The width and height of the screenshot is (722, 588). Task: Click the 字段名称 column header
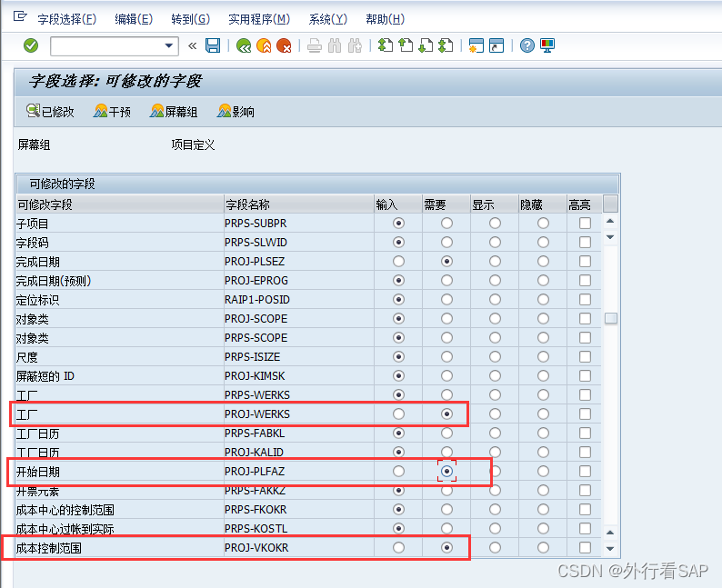(299, 204)
